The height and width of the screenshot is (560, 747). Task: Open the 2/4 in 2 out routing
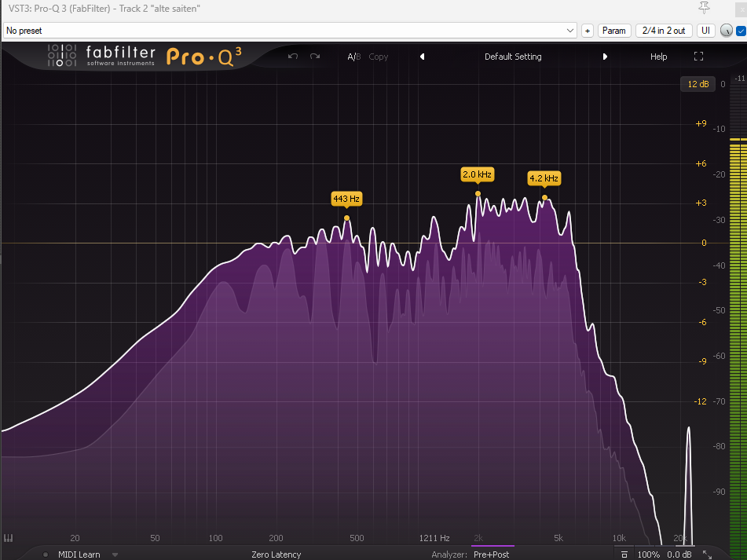click(x=664, y=31)
